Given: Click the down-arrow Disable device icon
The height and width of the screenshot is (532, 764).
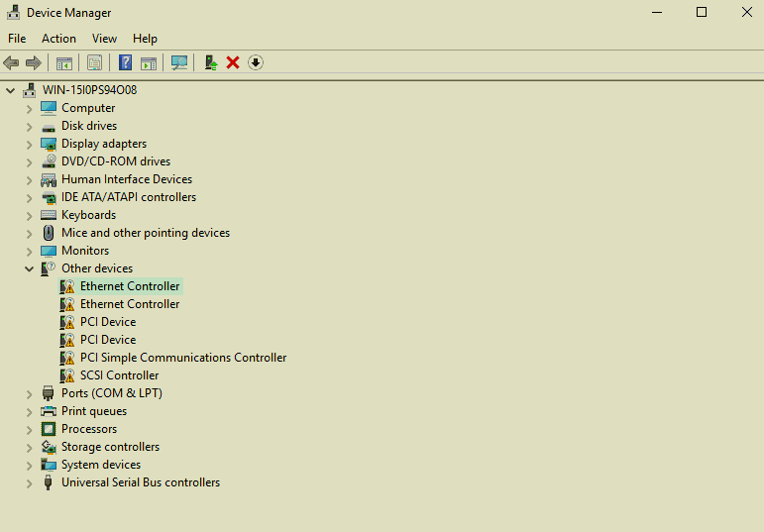Looking at the screenshot, I should (256, 62).
